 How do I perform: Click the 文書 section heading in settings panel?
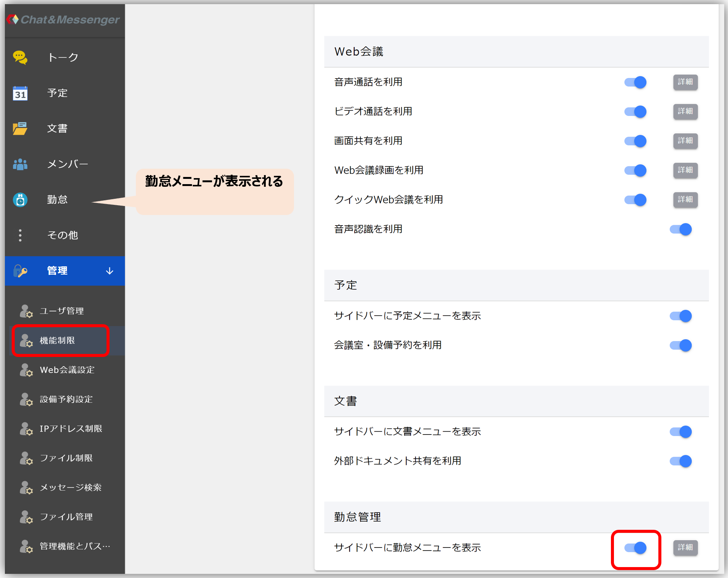click(x=346, y=401)
